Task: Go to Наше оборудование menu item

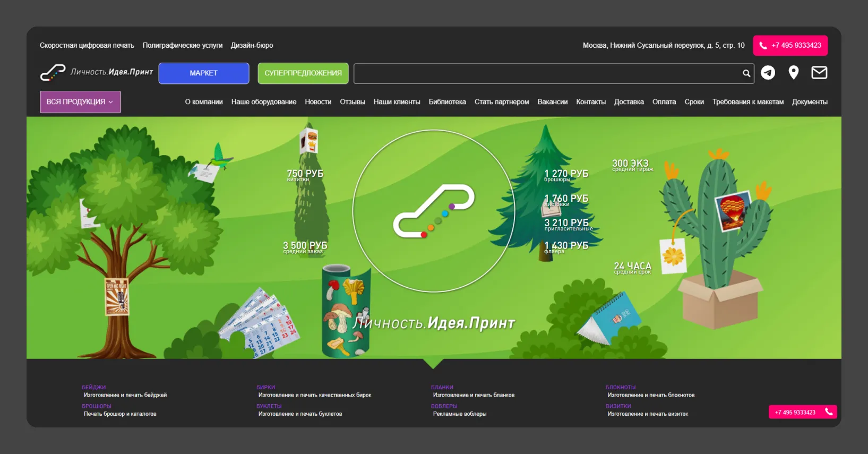Action: (264, 102)
